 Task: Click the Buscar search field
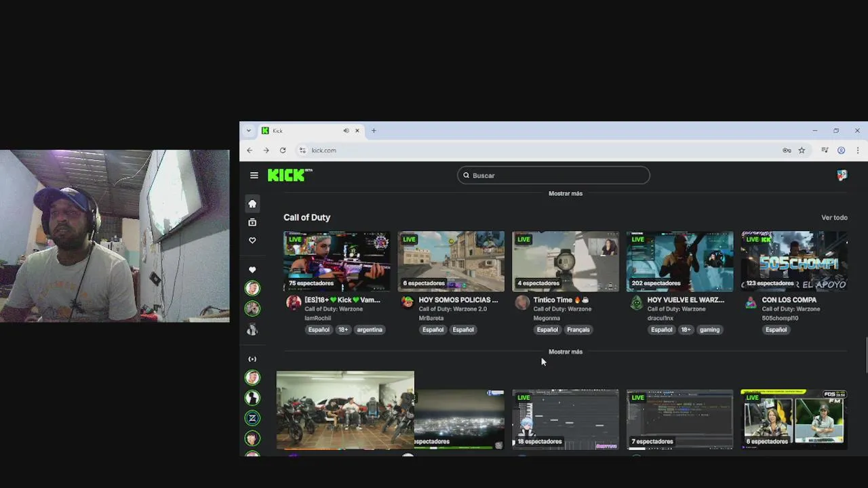click(553, 176)
